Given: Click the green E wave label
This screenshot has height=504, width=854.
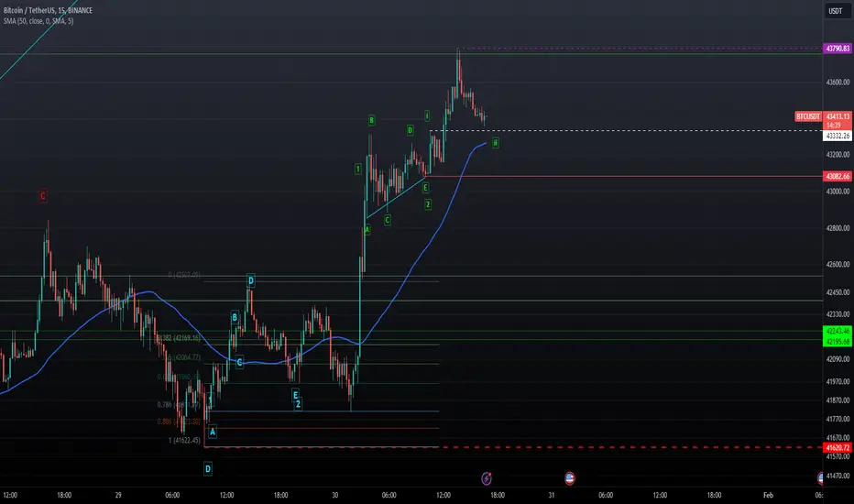Looking at the screenshot, I should click(425, 188).
